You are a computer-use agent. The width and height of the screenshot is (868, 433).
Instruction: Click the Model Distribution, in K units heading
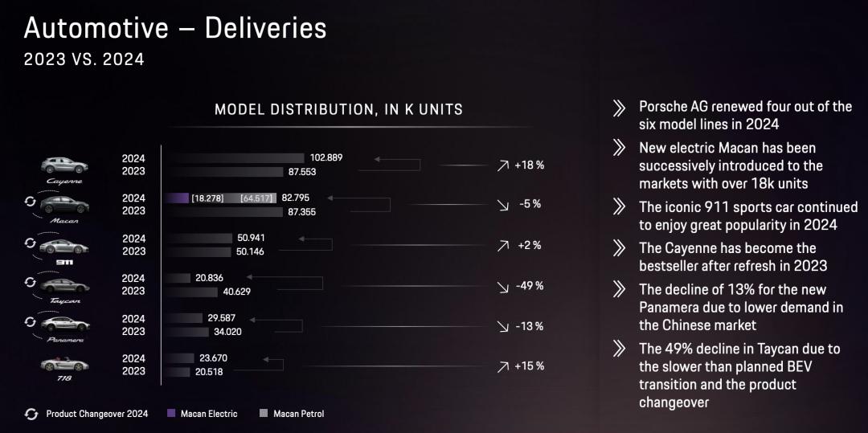[x=339, y=109]
